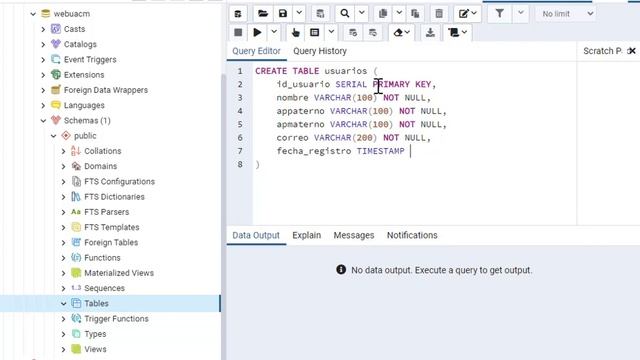Select Materialized Views in the tree
The width and height of the screenshot is (640, 360).
pyautogui.click(x=119, y=273)
